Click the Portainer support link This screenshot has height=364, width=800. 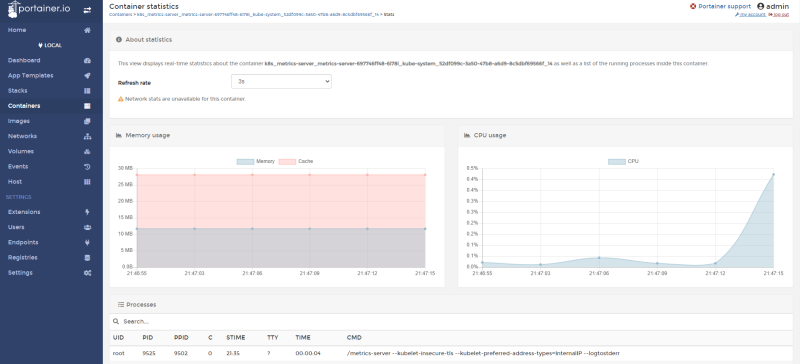coord(724,7)
